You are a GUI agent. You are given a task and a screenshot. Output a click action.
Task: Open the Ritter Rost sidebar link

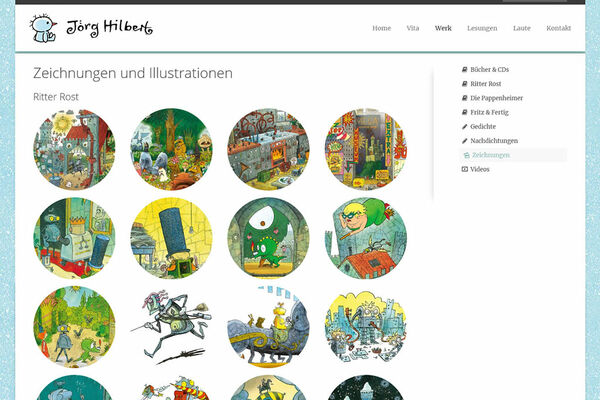(x=486, y=84)
